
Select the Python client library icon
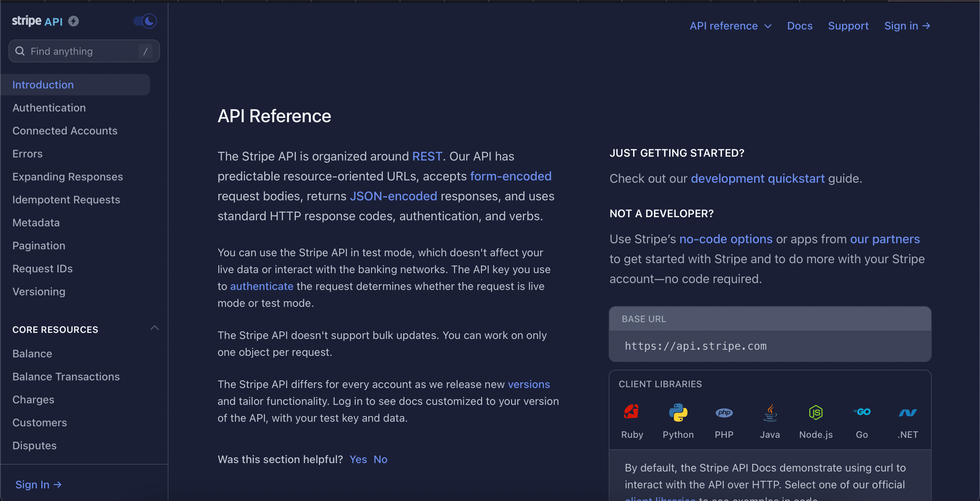click(678, 413)
